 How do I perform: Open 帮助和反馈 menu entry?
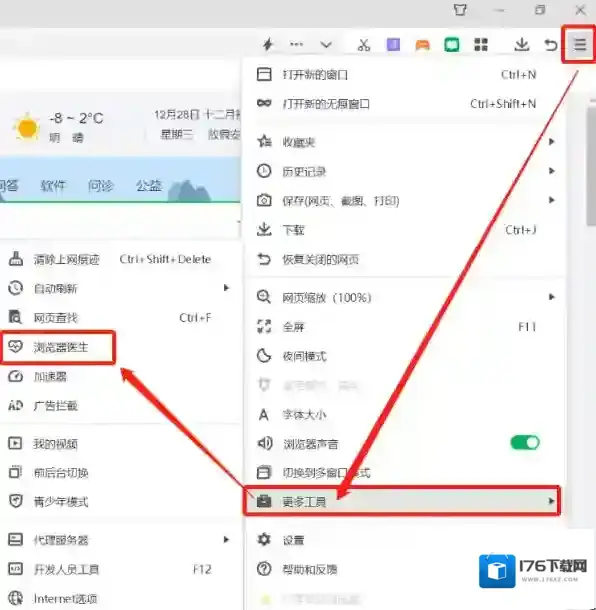404,569
